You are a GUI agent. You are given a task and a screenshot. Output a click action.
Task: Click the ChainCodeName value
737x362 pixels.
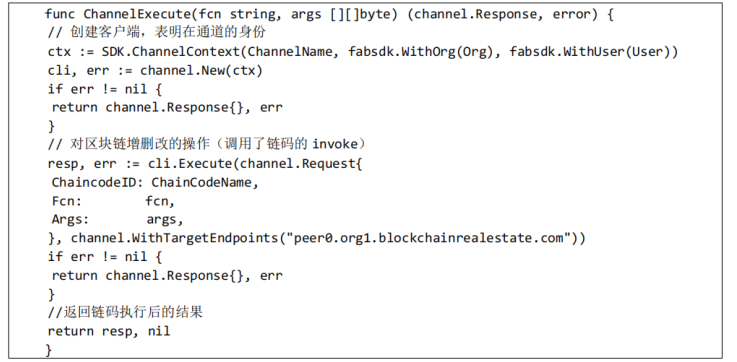(205, 182)
